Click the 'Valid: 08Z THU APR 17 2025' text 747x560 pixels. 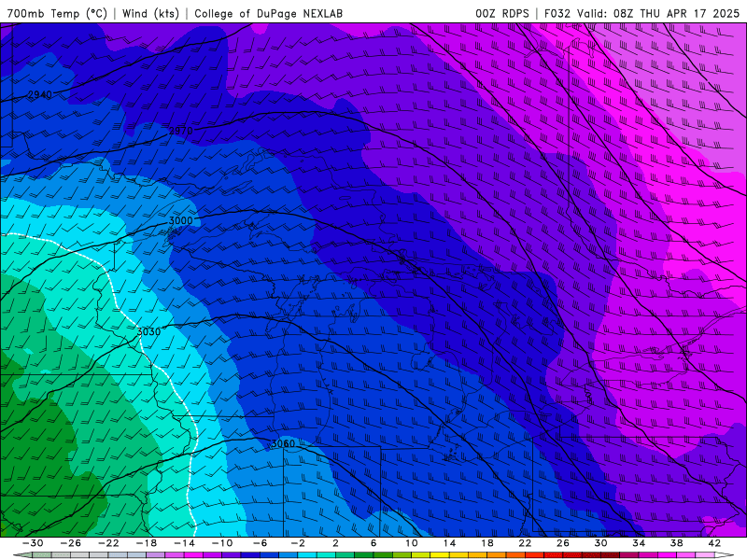coord(658,13)
